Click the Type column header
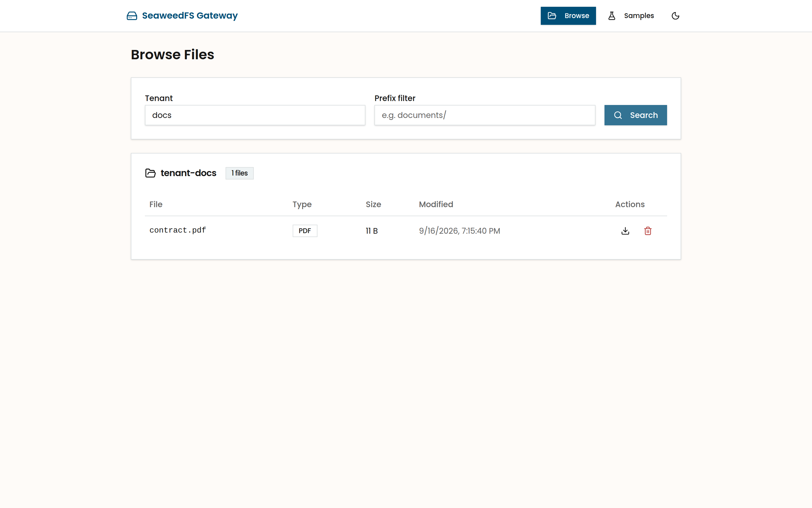812x508 pixels. [302, 204]
